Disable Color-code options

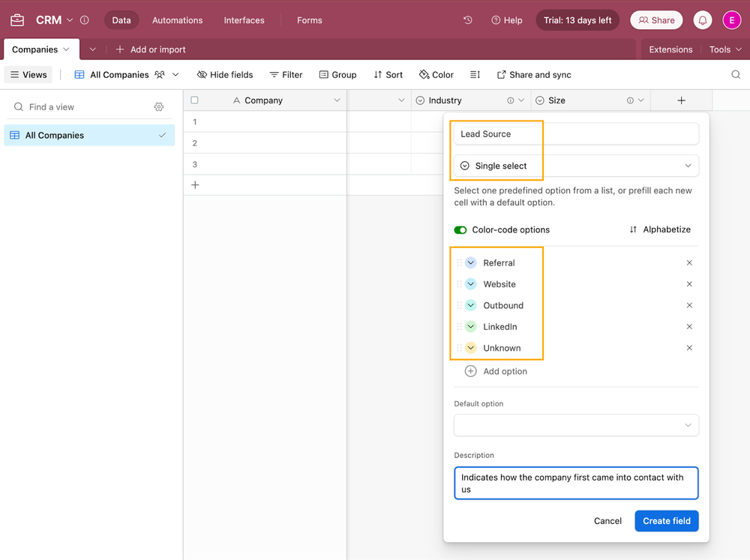point(460,229)
